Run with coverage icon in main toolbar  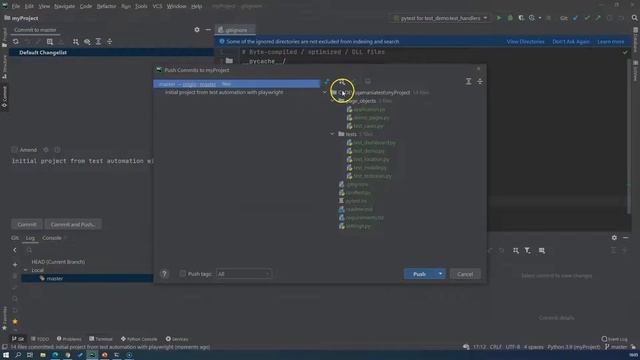(x=521, y=18)
